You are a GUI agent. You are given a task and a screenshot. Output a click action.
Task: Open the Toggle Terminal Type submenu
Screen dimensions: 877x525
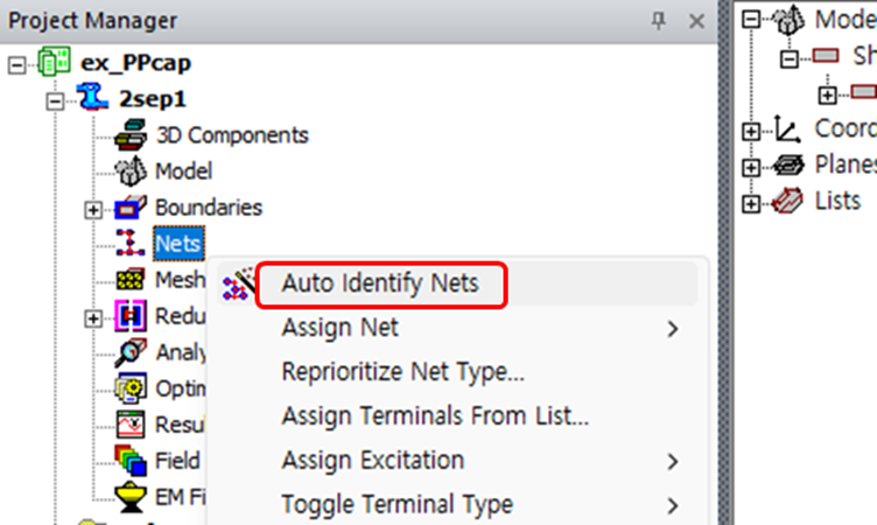coord(397,504)
